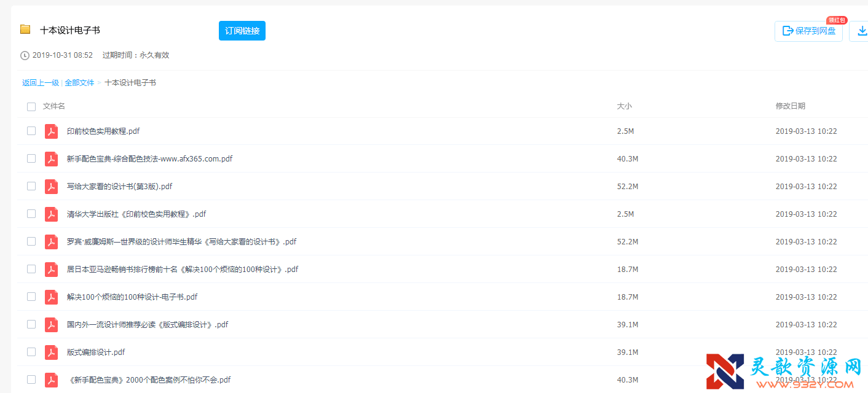Image resolution: width=868 pixels, height=393 pixels.
Task: Click the 39.1M size of 版式编排设计.pdf
Action: point(628,352)
